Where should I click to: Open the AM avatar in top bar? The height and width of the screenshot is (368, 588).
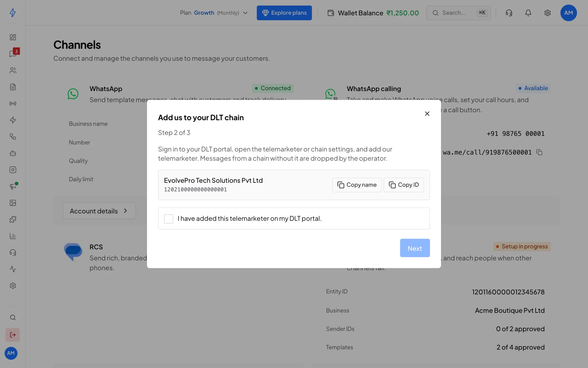pos(568,13)
